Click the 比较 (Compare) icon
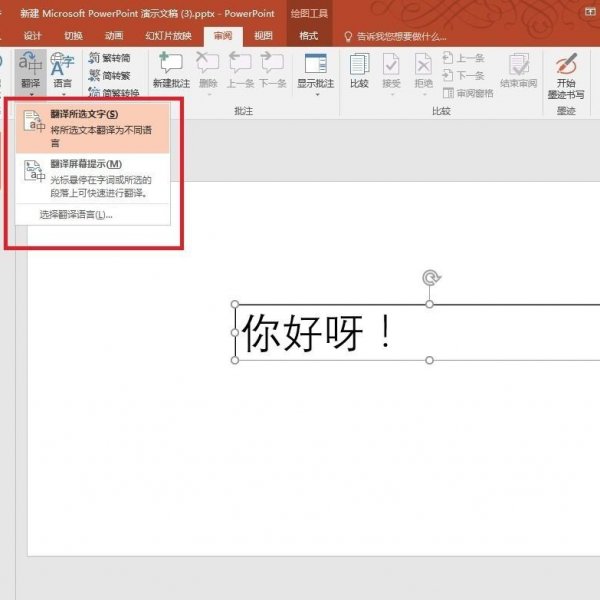The image size is (600, 600). tap(359, 70)
